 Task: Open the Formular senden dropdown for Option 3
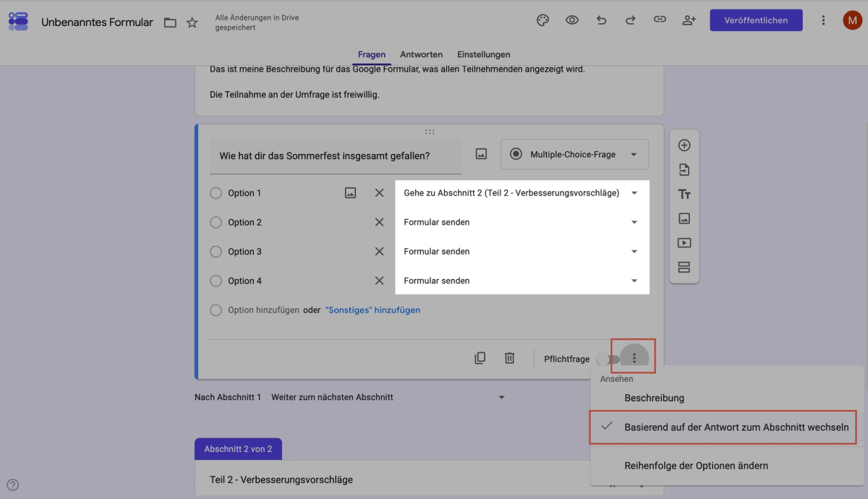click(522, 252)
